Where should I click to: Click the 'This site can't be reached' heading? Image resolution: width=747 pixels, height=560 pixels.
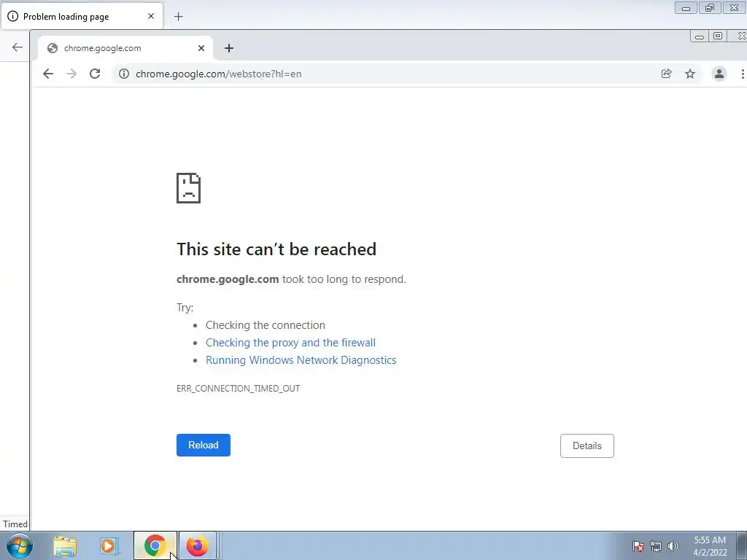pyautogui.click(x=276, y=249)
